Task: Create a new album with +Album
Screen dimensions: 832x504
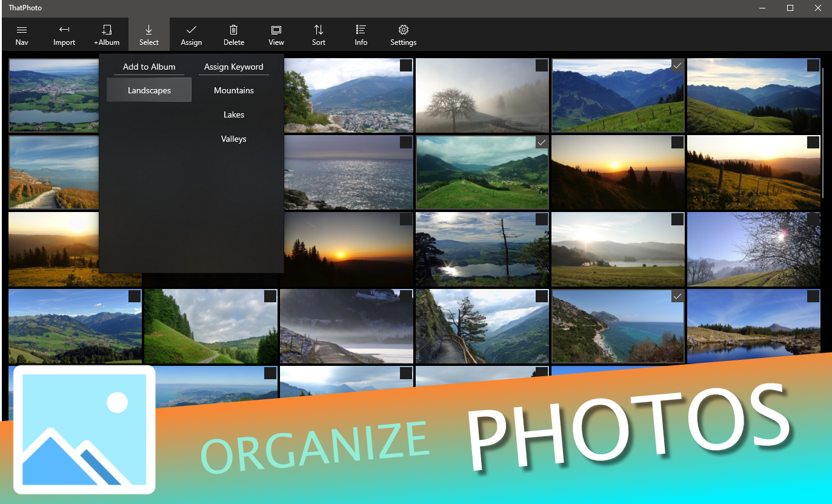Action: (x=107, y=35)
